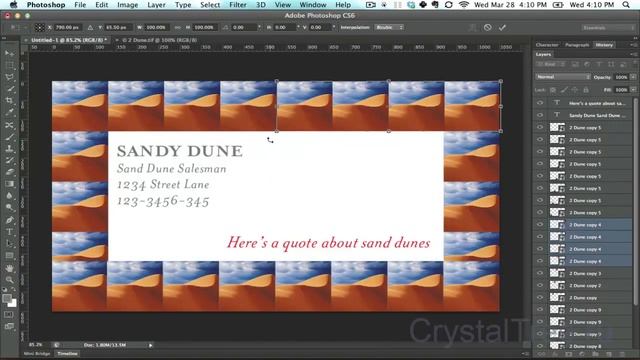640x360 pixels.
Task: Open the Normal blend mode dropdown
Action: (563, 77)
